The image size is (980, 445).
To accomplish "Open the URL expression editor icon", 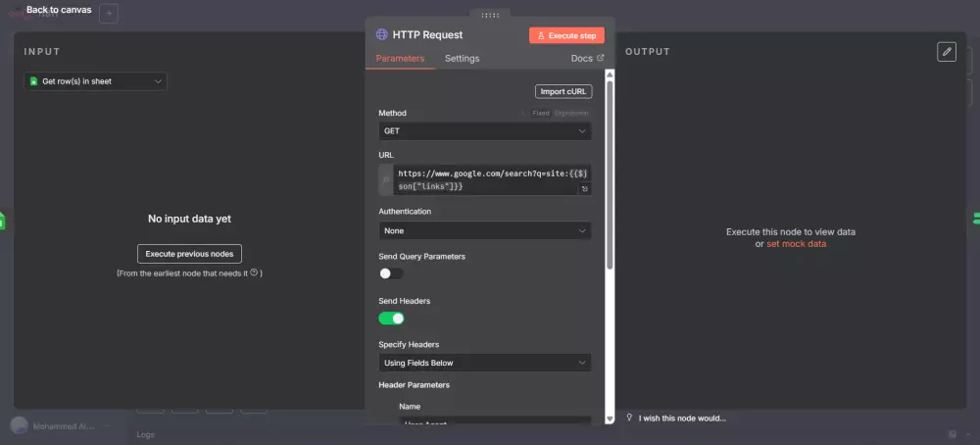I will (x=584, y=188).
